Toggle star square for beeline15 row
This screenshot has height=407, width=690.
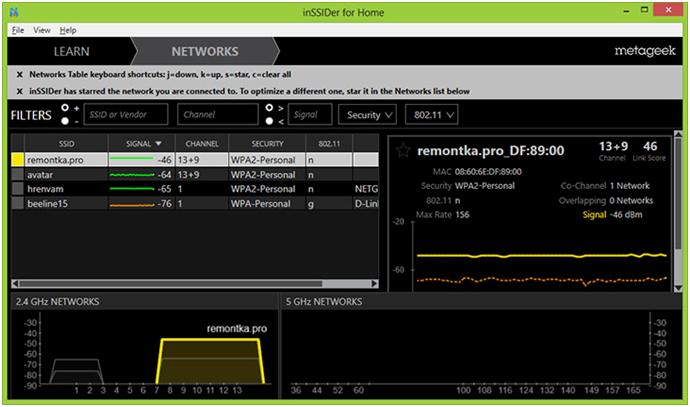tap(18, 203)
